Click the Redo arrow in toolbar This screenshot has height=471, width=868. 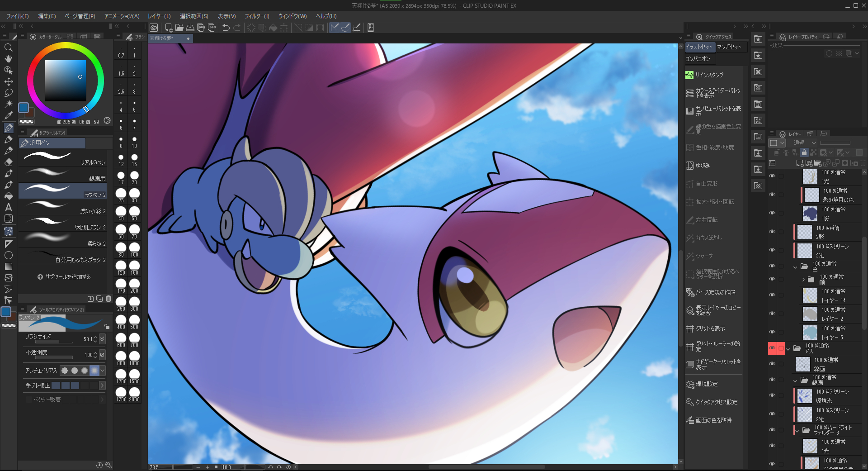click(237, 28)
